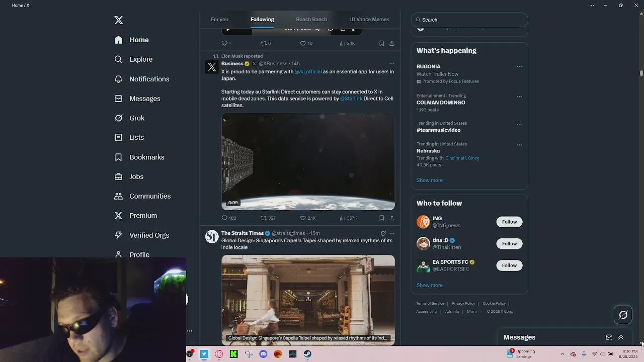Open Steam from the taskbar
This screenshot has width=644, height=362.
pos(307,354)
